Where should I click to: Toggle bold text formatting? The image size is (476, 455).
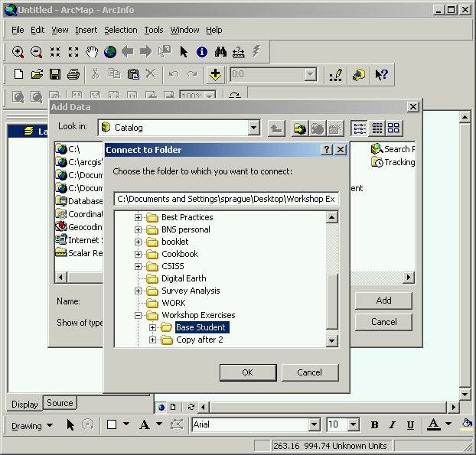(374, 425)
